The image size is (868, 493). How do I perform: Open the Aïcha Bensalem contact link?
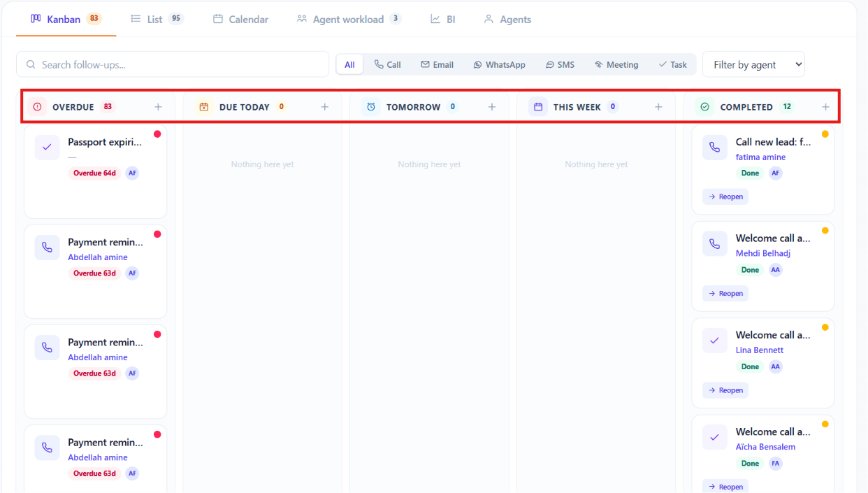[x=765, y=447]
